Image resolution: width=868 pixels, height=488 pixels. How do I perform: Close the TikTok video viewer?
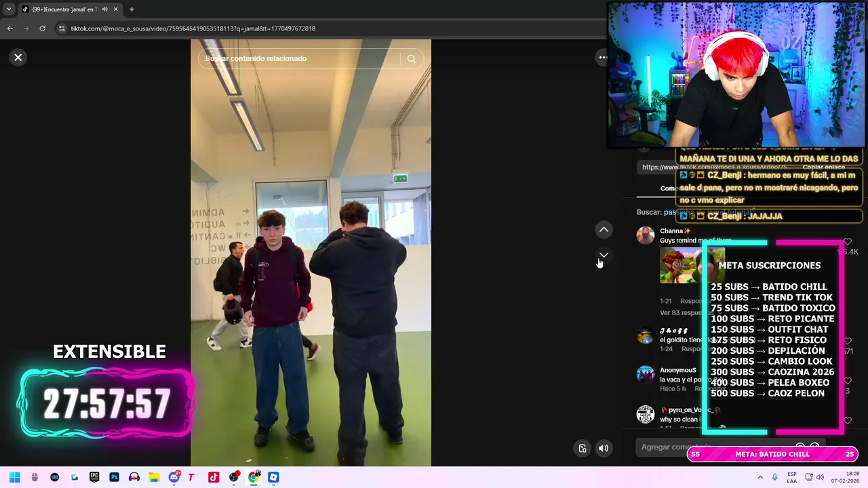(x=18, y=58)
